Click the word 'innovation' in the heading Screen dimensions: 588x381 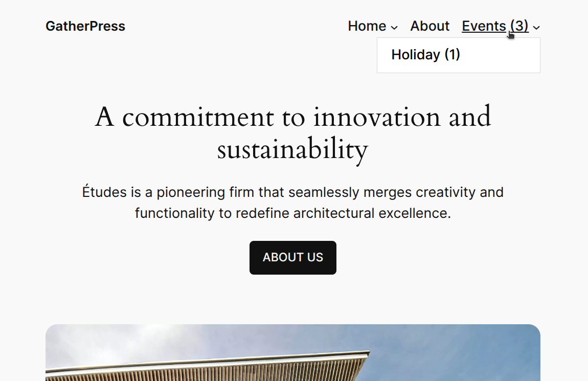coord(377,117)
